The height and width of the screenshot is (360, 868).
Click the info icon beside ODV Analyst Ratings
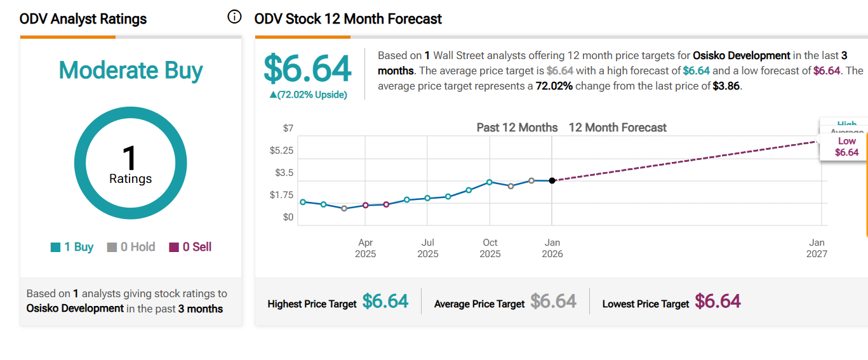(234, 17)
